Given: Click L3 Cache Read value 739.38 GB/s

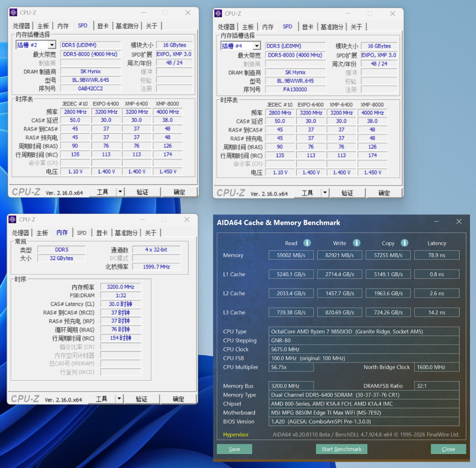Looking at the screenshot, I should (291, 312).
